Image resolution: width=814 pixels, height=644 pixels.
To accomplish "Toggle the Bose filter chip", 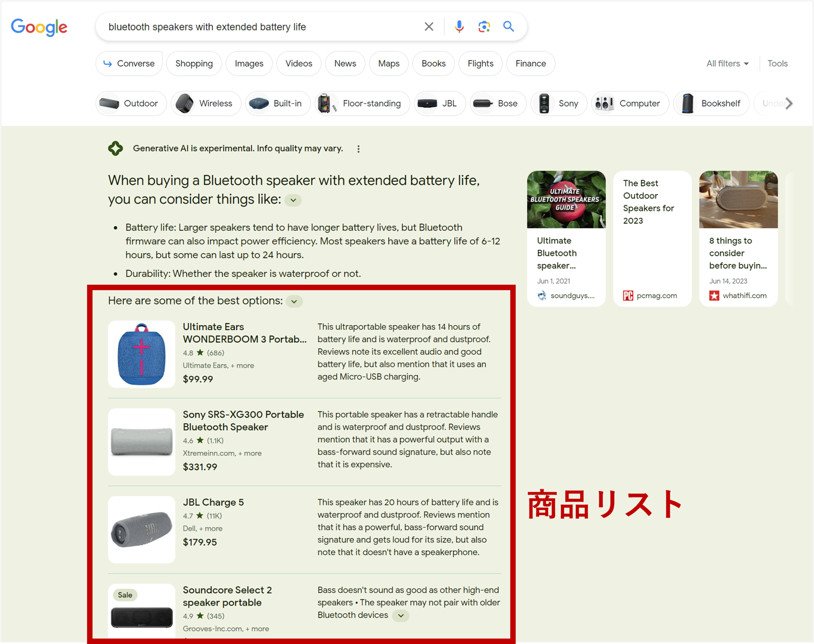I will click(497, 103).
